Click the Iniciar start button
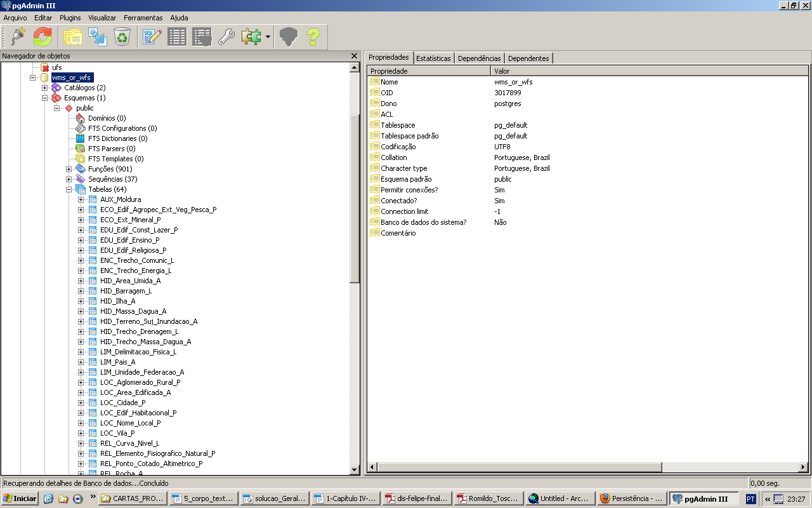 (20, 498)
